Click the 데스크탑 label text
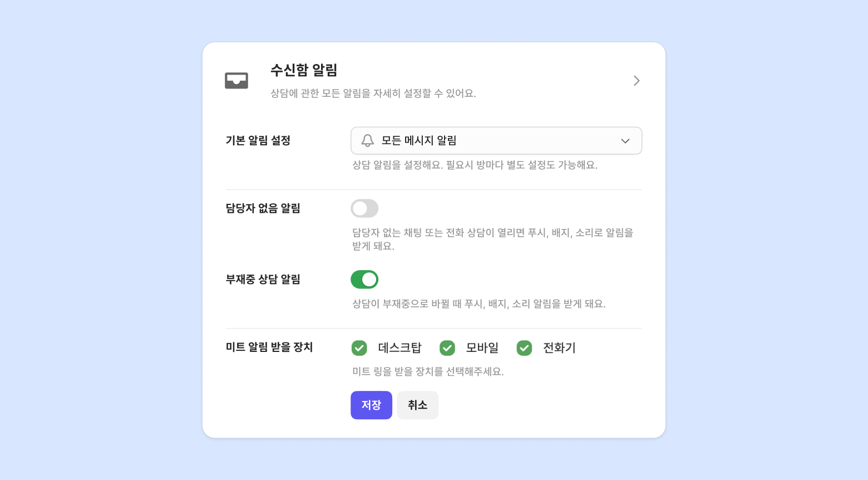Viewport: 868px width, 480px height. click(400, 348)
